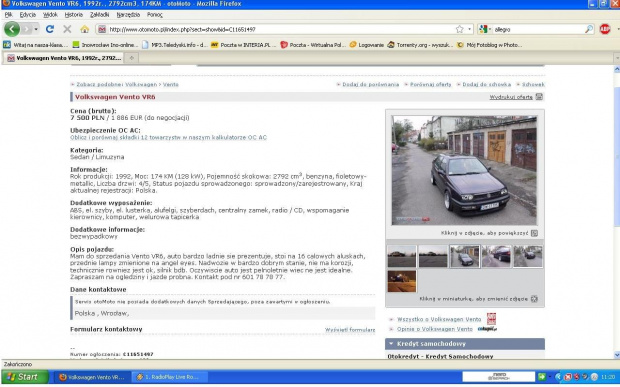This screenshot has height=387, width=620.
Task: Bookmark this page with the star icon
Action: [x=459, y=29]
